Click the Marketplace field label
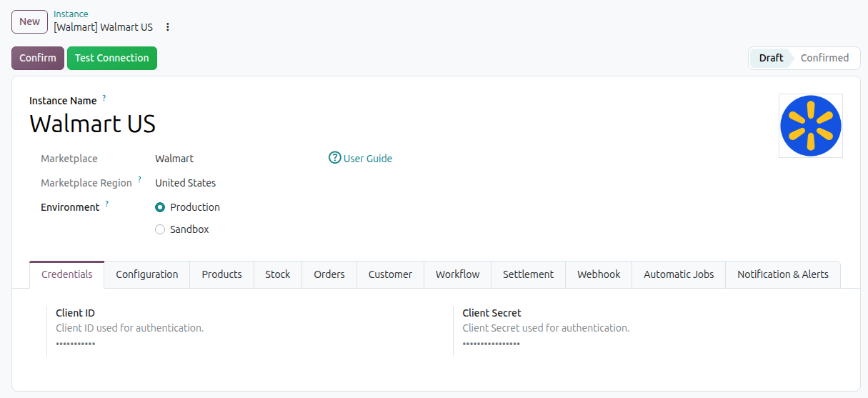This screenshot has height=398, width=868. click(x=69, y=159)
